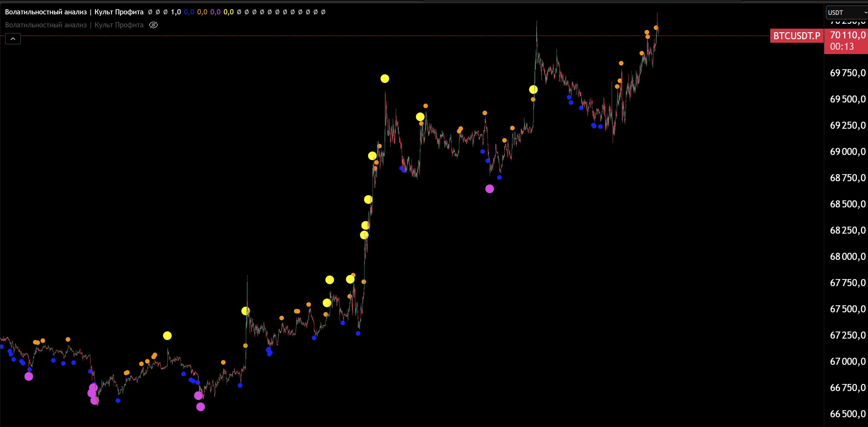The image size is (868, 427).
Task: Click the leftmost large magenta signal dot
Action: click(x=29, y=376)
